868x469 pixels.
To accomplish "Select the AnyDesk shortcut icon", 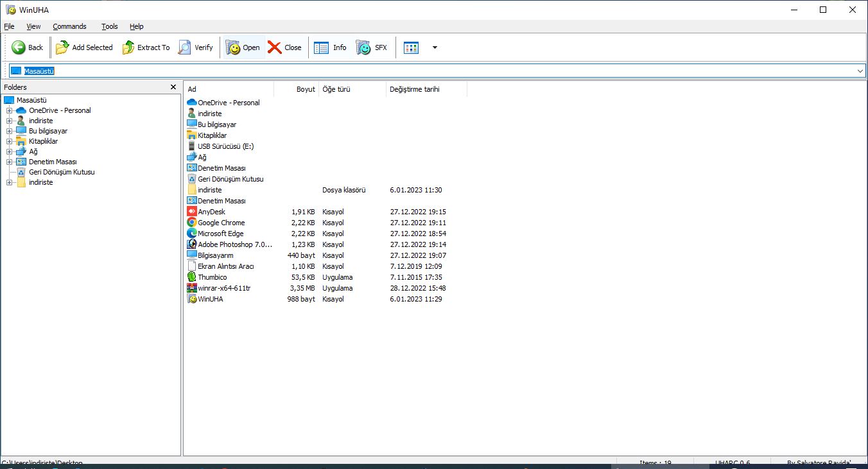I will tap(192, 212).
